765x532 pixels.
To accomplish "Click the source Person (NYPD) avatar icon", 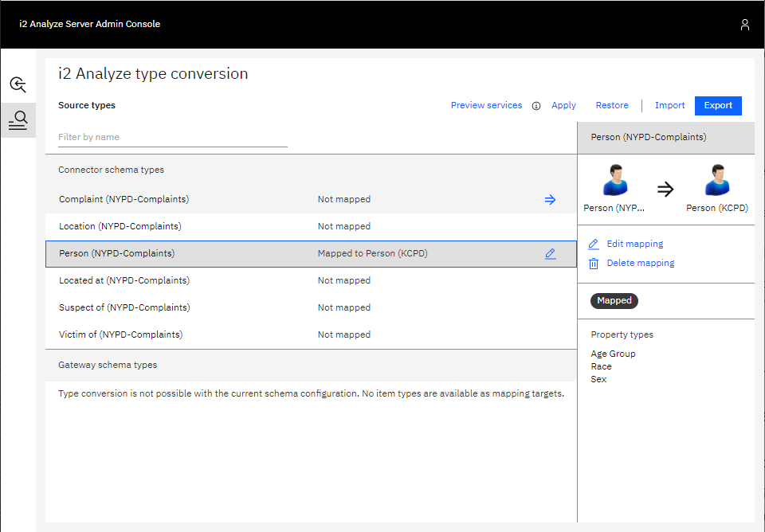I will click(x=614, y=181).
